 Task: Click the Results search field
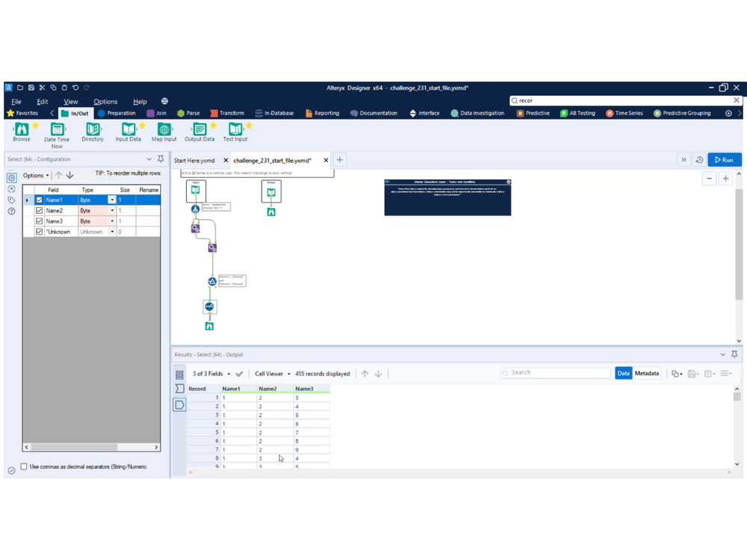point(556,372)
